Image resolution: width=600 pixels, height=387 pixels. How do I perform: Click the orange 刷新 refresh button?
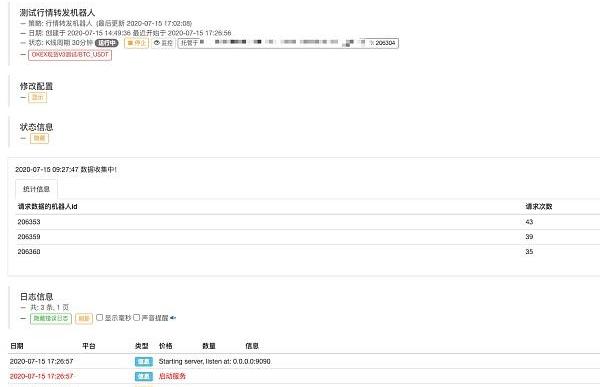[x=84, y=318]
